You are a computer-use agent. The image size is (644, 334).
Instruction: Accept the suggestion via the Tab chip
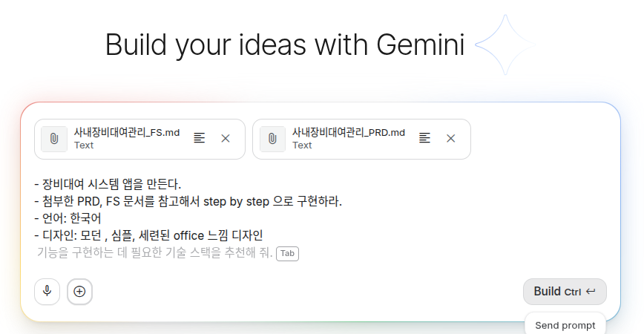click(288, 254)
